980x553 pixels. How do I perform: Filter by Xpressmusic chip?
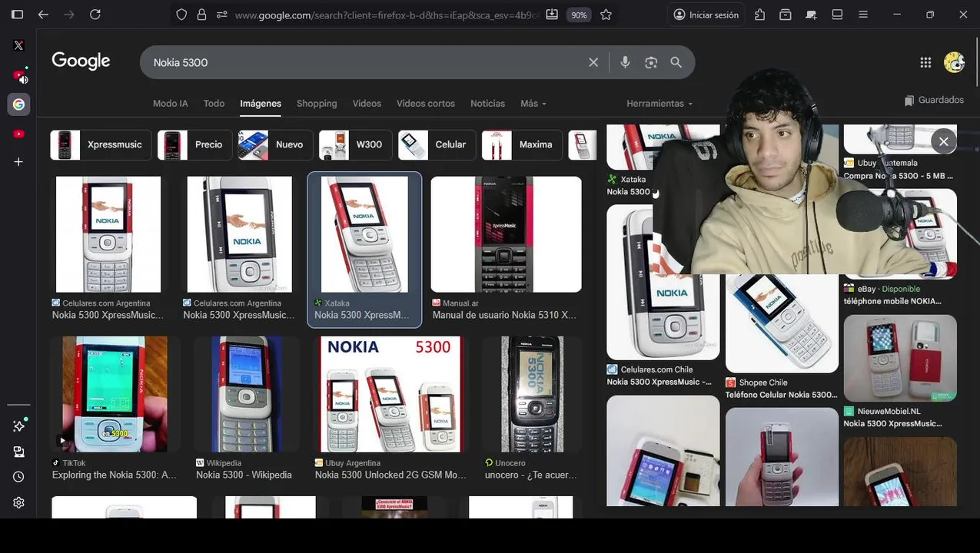100,144
